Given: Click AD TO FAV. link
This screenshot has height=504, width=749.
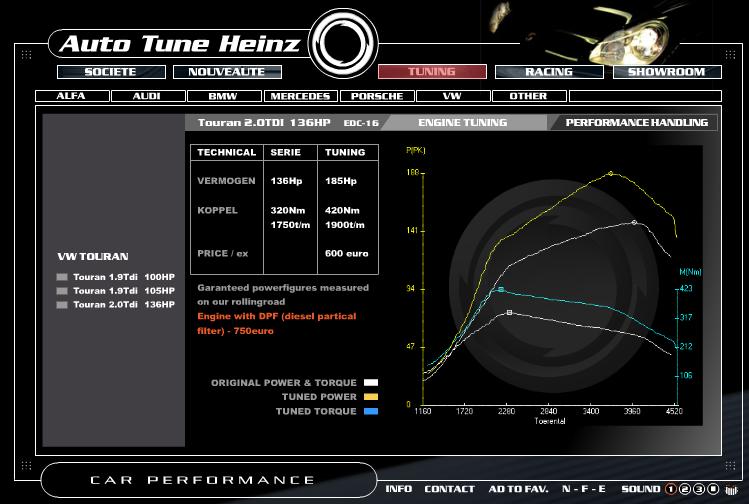Looking at the screenshot, I should point(518,489).
